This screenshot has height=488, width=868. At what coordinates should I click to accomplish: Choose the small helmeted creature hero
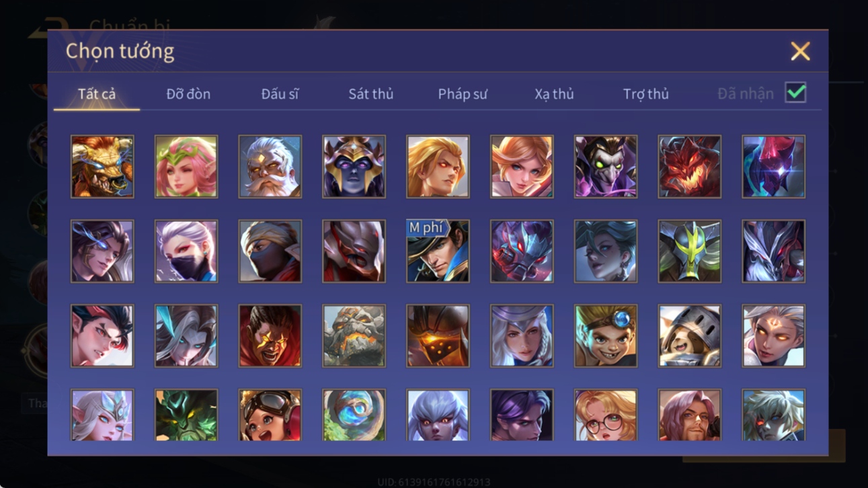coord(689,336)
